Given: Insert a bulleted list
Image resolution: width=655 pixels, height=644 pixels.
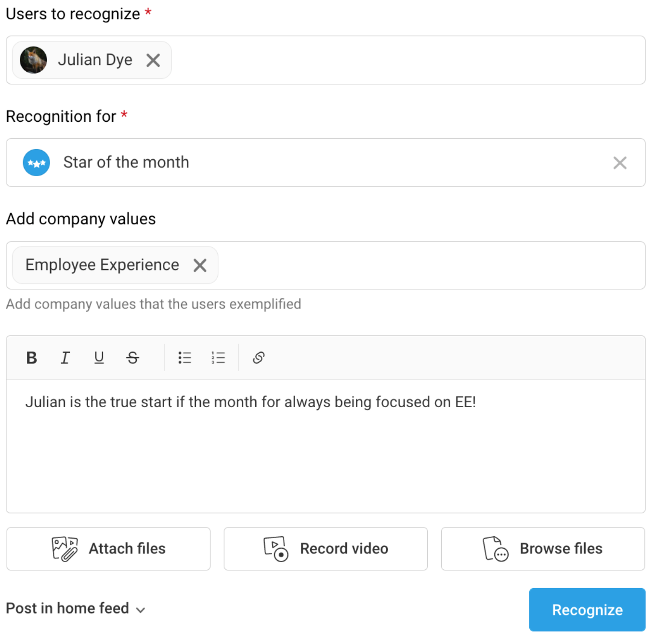Looking at the screenshot, I should pyautogui.click(x=184, y=358).
